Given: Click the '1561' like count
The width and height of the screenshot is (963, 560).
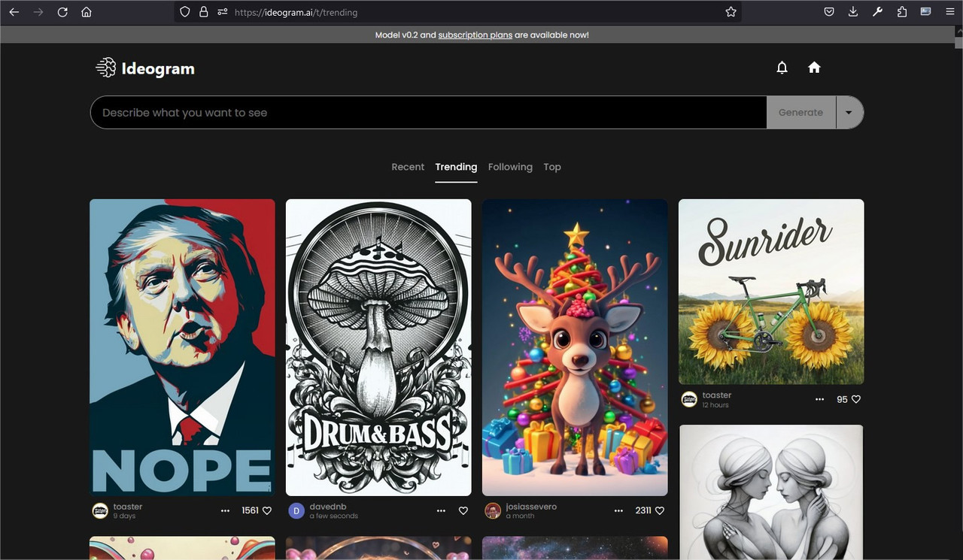Looking at the screenshot, I should 250,510.
